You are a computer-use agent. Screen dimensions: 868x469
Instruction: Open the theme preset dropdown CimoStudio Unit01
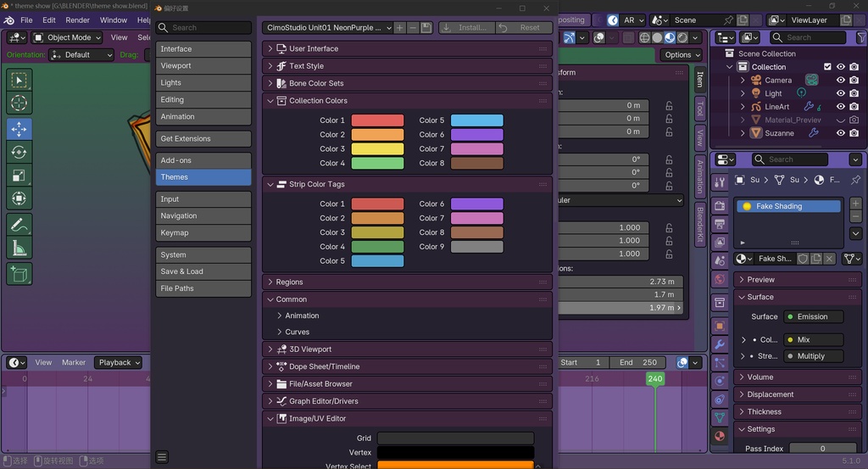pos(328,28)
